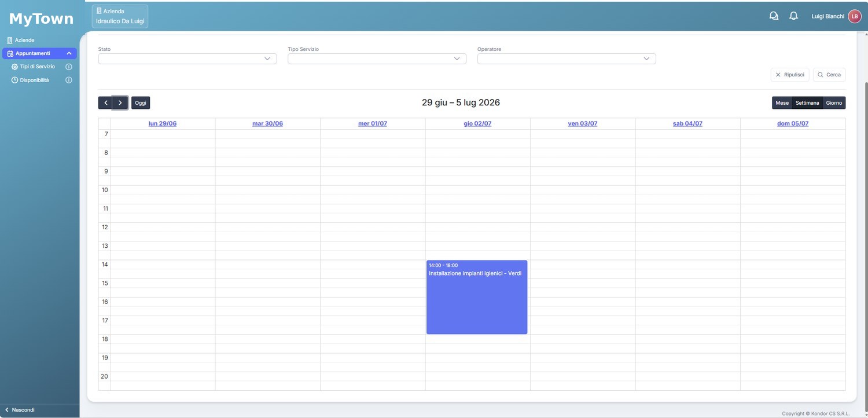The width and height of the screenshot is (868, 418).
Task: Switch calendar to Mese view
Action: coord(782,102)
